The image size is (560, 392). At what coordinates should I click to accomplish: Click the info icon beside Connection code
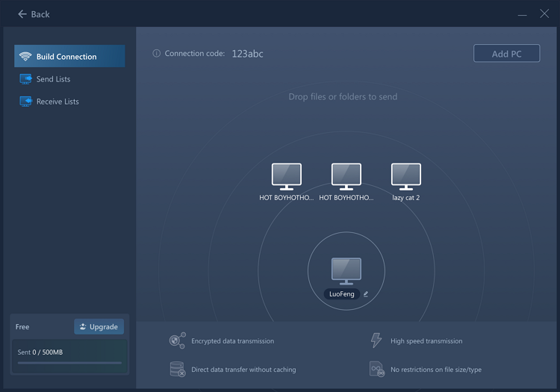[x=157, y=54]
